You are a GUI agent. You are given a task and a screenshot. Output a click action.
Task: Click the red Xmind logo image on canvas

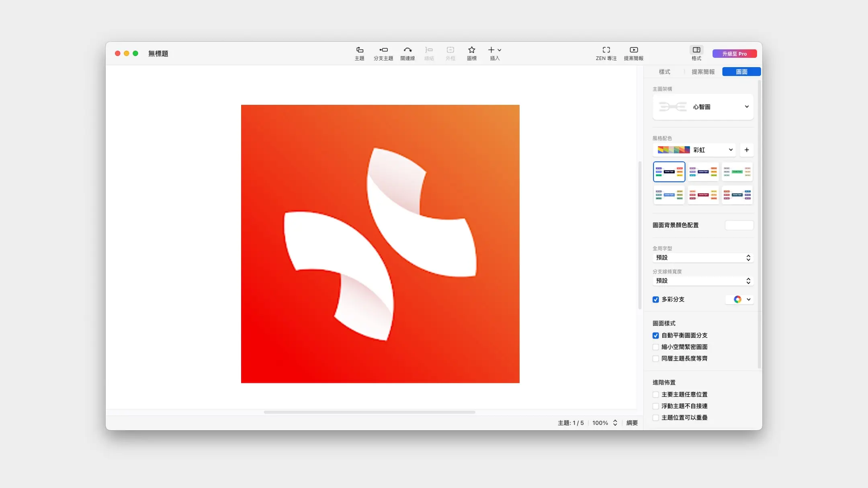(x=380, y=244)
